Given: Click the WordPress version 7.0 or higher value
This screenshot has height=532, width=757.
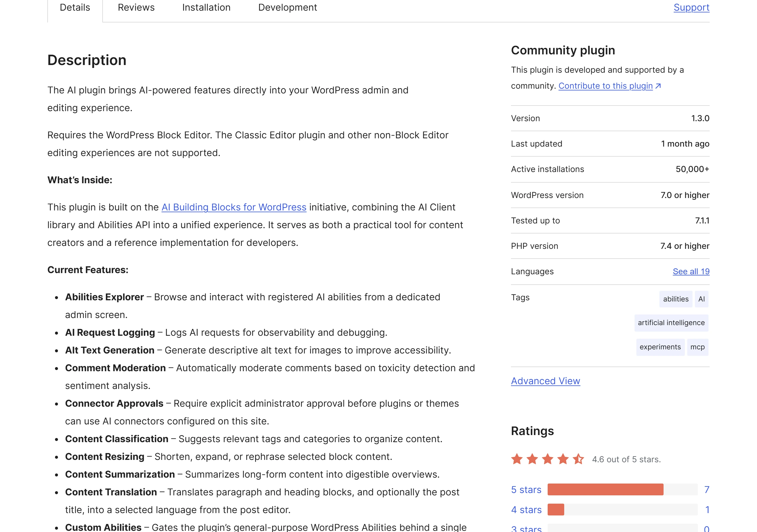Looking at the screenshot, I should point(685,195).
